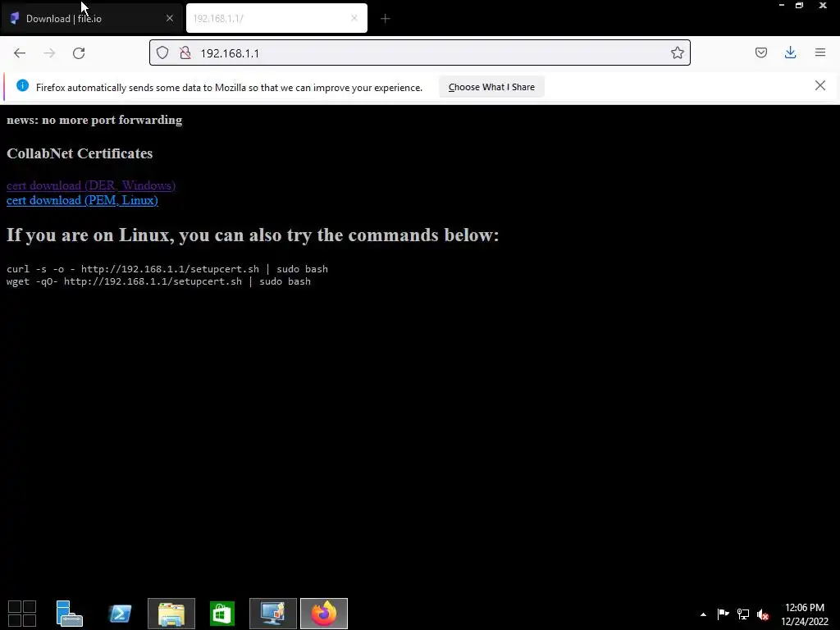840x630 pixels.
Task: Show hidden system tray icons
Action: pos(703,614)
